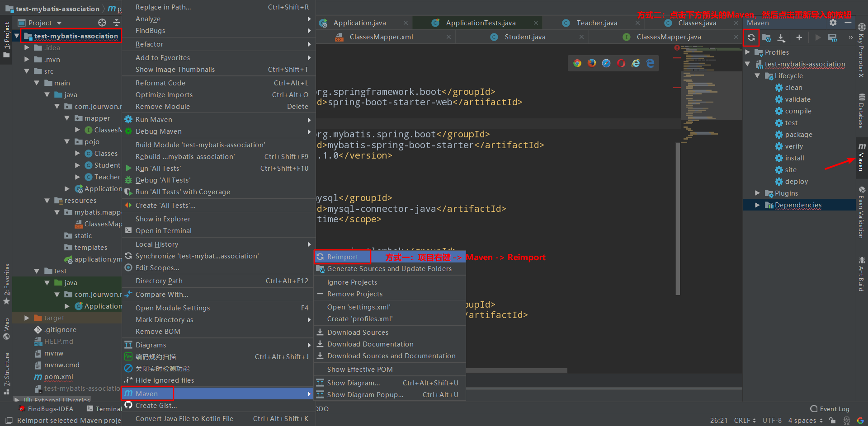Open Run Maven submenu
Image resolution: width=868 pixels, height=426 pixels.
point(218,120)
